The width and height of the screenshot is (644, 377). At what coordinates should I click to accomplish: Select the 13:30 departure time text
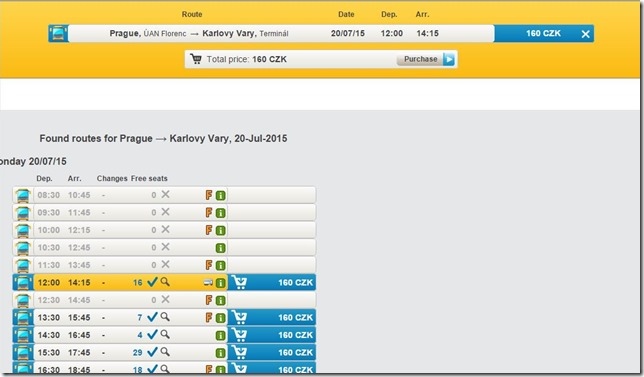coord(49,317)
